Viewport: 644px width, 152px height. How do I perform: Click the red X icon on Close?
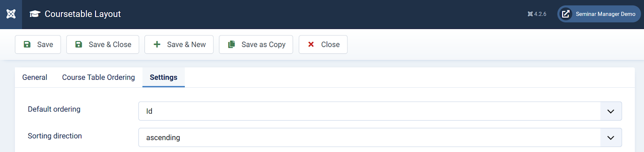pyautogui.click(x=311, y=44)
